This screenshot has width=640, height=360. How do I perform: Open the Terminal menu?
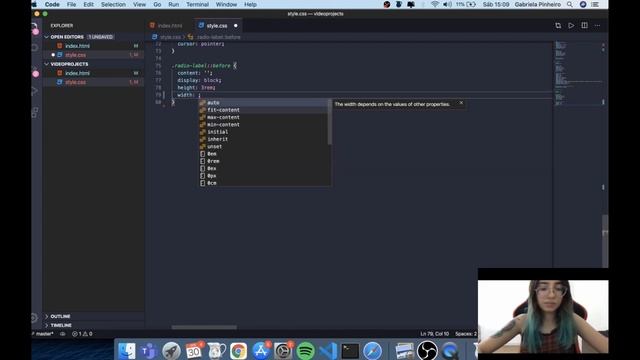click(198, 4)
